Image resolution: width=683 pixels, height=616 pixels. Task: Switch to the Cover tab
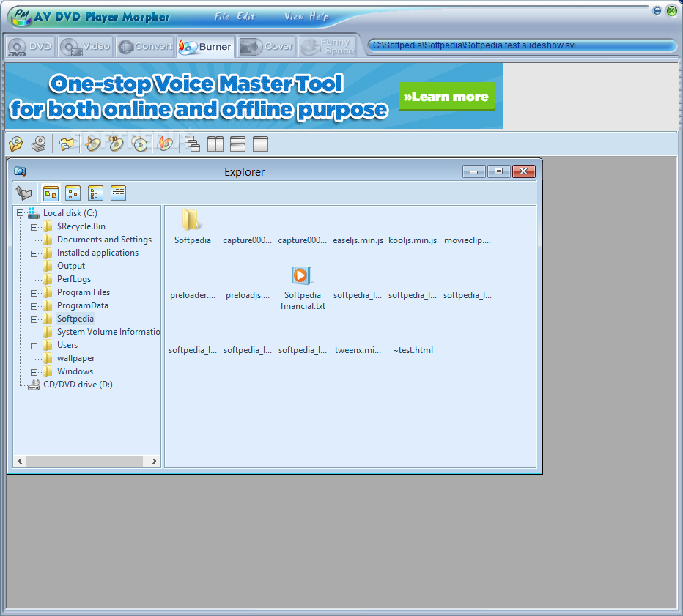[x=267, y=47]
